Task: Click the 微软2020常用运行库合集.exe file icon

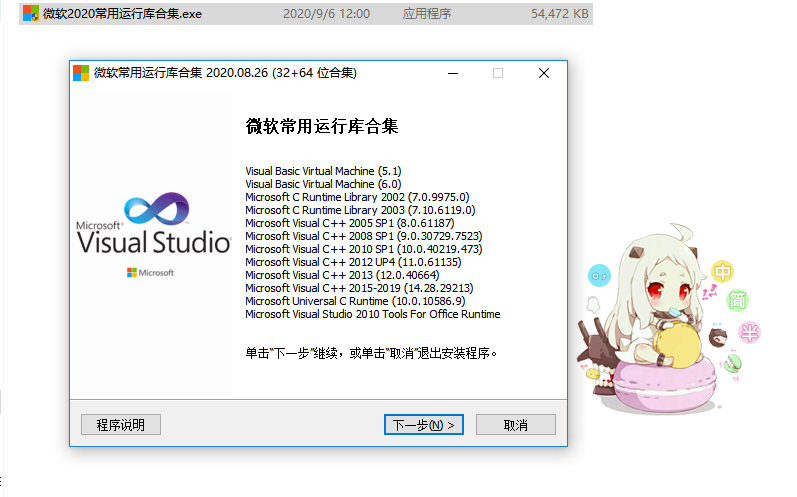Action: (31, 15)
